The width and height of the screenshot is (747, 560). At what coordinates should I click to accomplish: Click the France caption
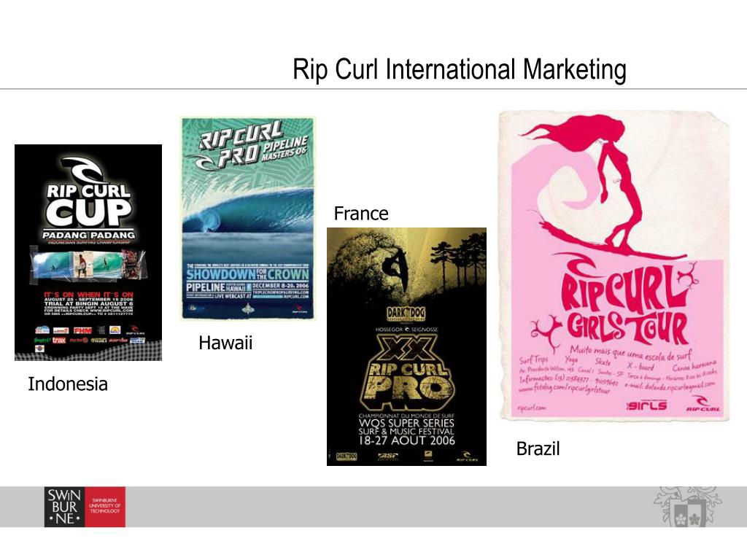[x=361, y=214]
